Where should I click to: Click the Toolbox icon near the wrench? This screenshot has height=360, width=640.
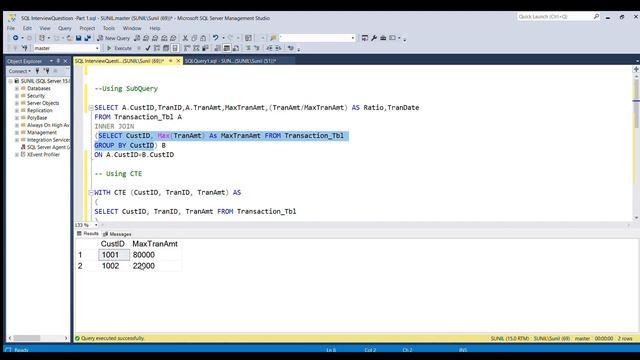(383, 38)
